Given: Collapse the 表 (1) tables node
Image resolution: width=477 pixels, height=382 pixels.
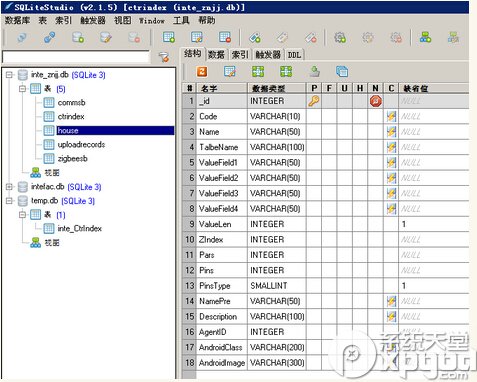Looking at the screenshot, I should pyautogui.click(x=23, y=215).
